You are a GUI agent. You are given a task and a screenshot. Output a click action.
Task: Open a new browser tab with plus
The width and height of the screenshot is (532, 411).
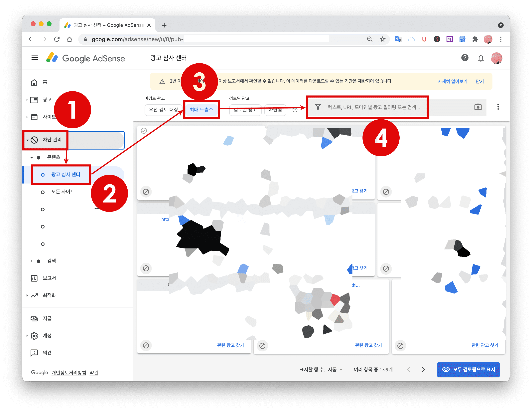point(164,25)
